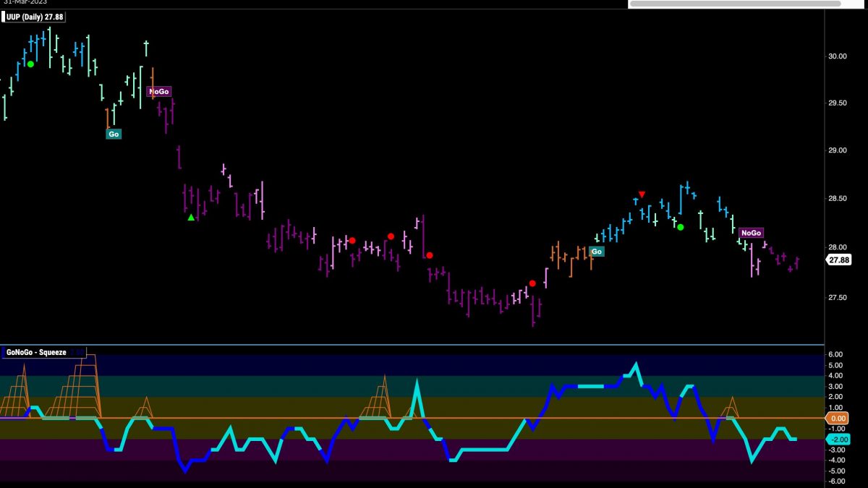Screen dimensions: 868x488
Task: Click the -6.00 oscillator axis label
Action: 835,481
